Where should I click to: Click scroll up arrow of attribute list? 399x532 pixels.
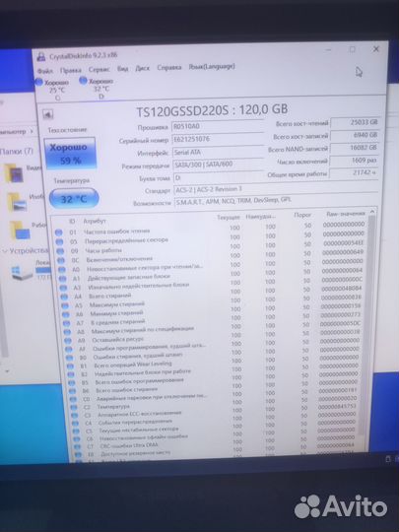(372, 212)
